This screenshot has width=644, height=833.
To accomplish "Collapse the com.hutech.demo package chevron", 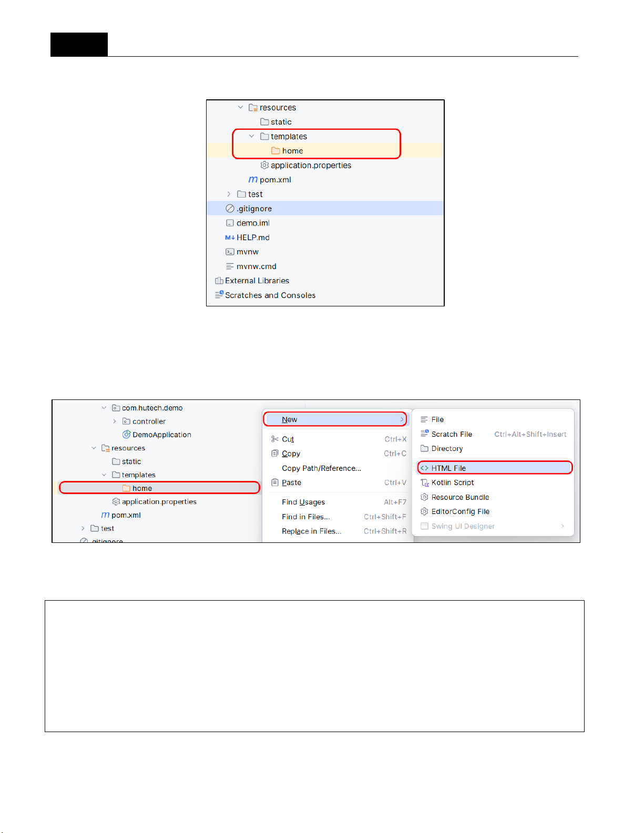I will pyautogui.click(x=104, y=408).
